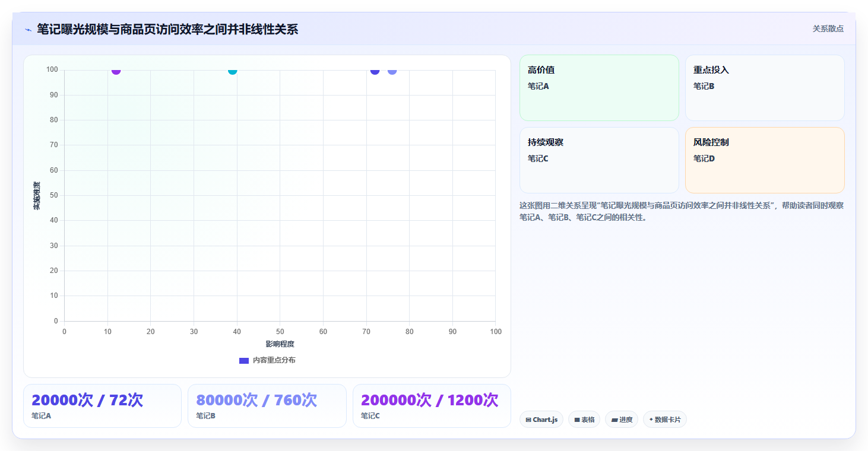The width and height of the screenshot is (868, 451).
Task: Click 笔记A text in the 高价值 card
Action: pos(538,86)
